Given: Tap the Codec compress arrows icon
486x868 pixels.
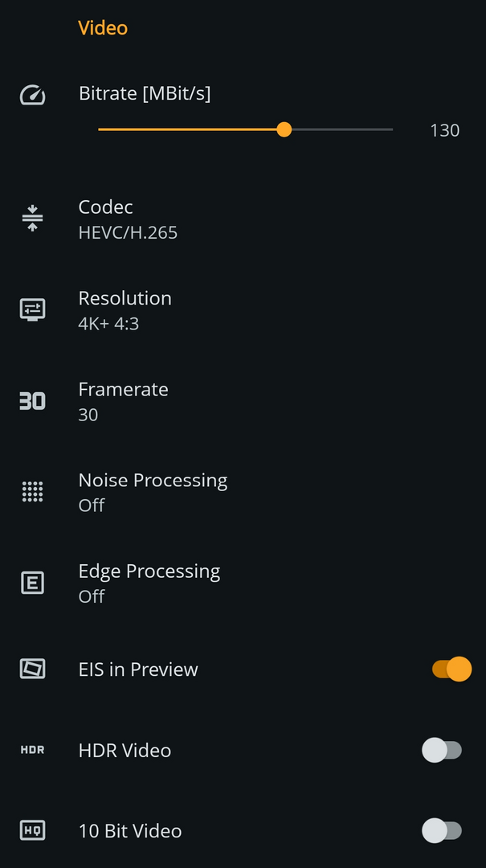Looking at the screenshot, I should pyautogui.click(x=32, y=218).
